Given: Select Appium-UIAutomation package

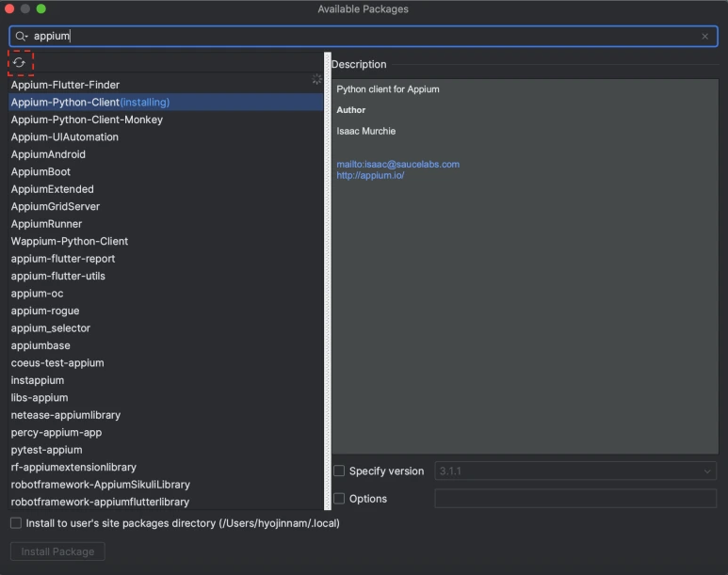Looking at the screenshot, I should pos(166,136).
